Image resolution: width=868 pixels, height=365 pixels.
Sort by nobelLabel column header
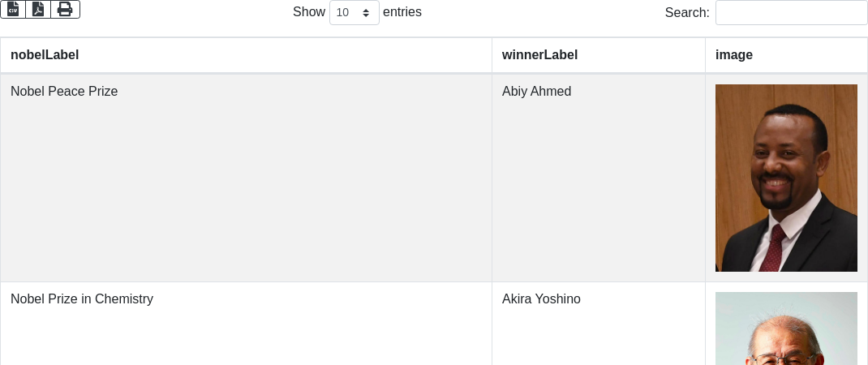45,55
